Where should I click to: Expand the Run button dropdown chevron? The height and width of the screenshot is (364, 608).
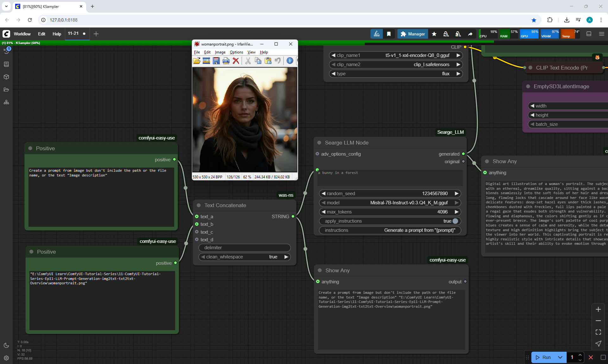point(560,357)
